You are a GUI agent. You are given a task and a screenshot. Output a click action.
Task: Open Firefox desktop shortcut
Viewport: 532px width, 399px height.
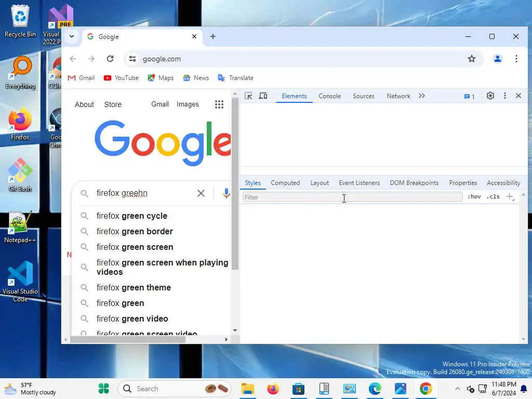coord(20,125)
